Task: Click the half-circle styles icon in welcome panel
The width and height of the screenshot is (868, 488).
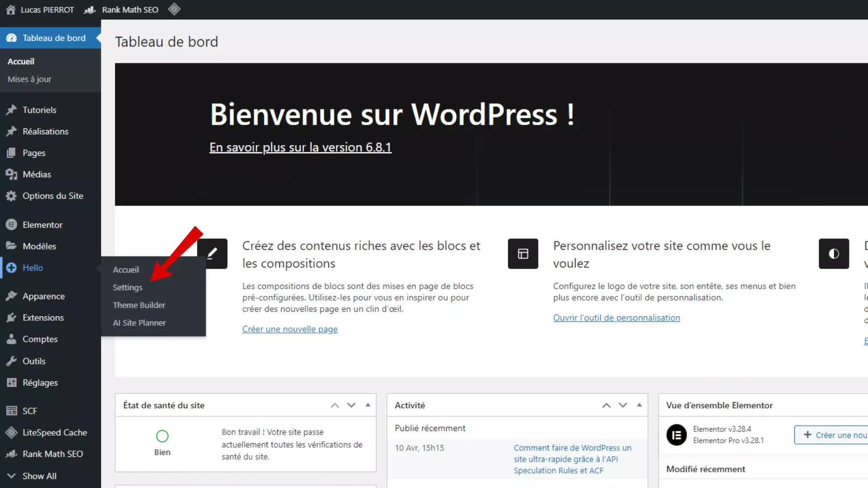Action: tap(834, 253)
